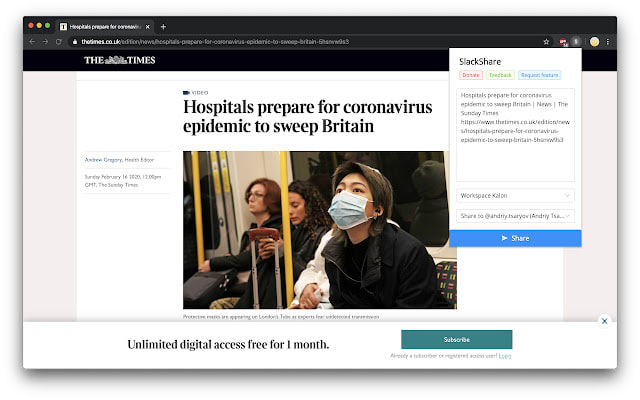Open the green Feedback tag
Viewport: 640px width, 400px height.
pos(500,75)
